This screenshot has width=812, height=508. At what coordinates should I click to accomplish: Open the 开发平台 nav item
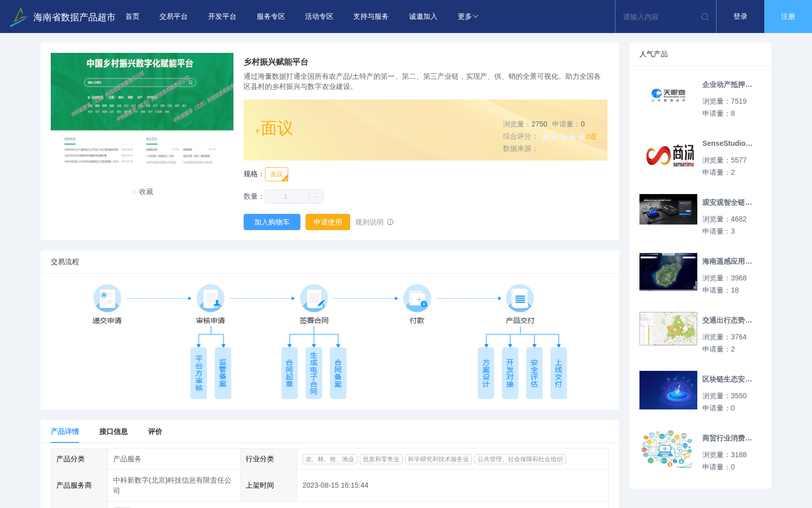[222, 17]
